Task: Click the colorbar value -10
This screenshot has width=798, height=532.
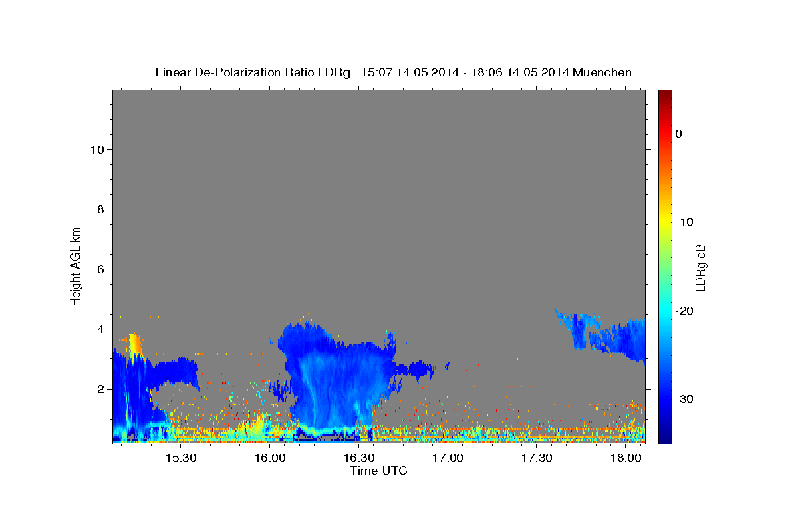Action: (x=684, y=222)
